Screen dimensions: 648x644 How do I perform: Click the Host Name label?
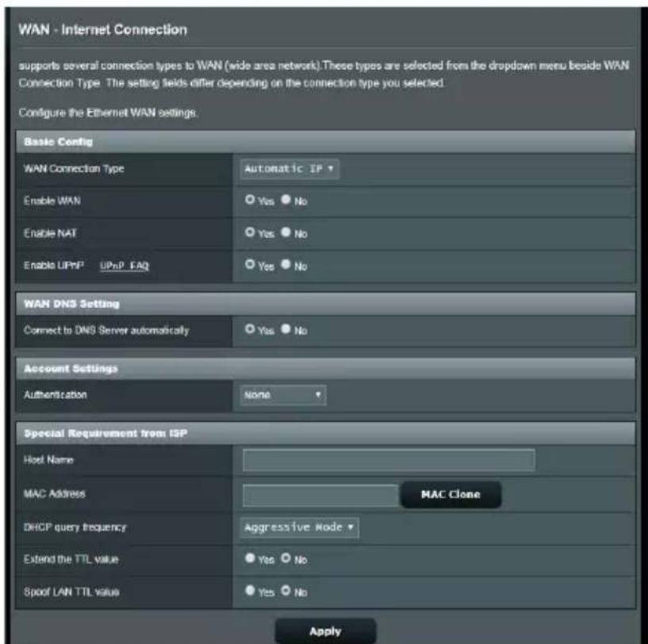tap(48, 460)
